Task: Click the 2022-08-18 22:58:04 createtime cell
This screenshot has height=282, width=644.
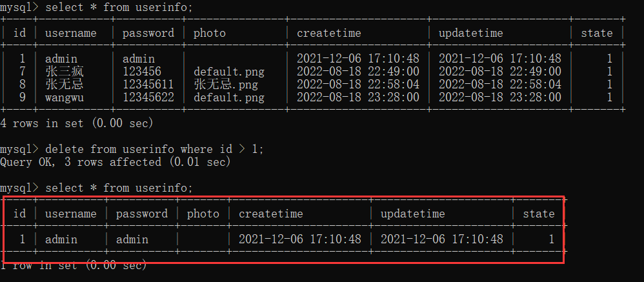Action: (x=357, y=85)
